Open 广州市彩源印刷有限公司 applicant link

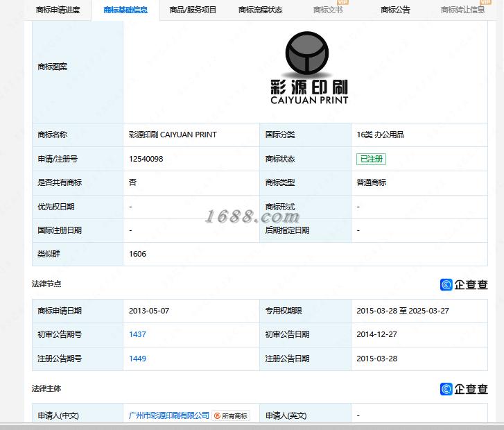[168, 415]
